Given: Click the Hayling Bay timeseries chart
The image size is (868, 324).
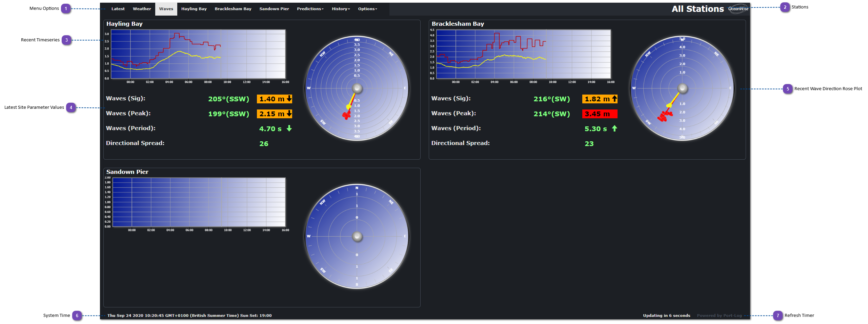Looking at the screenshot, I should [198, 54].
